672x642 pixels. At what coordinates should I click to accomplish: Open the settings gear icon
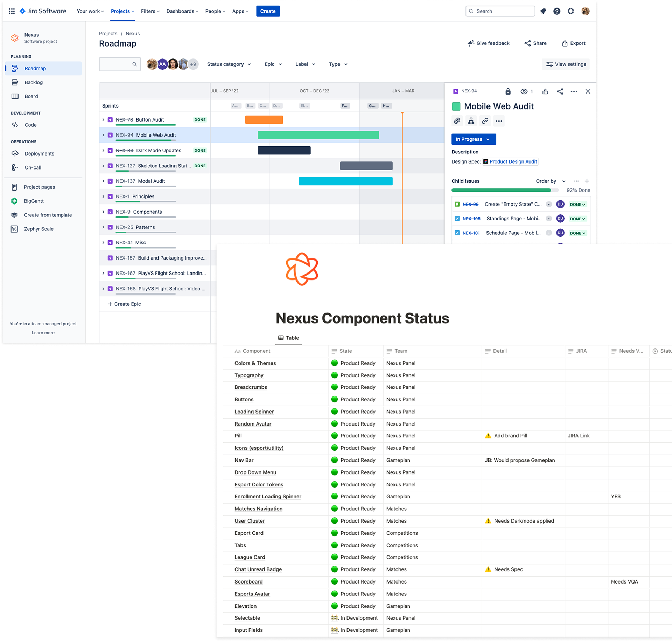click(x=571, y=11)
